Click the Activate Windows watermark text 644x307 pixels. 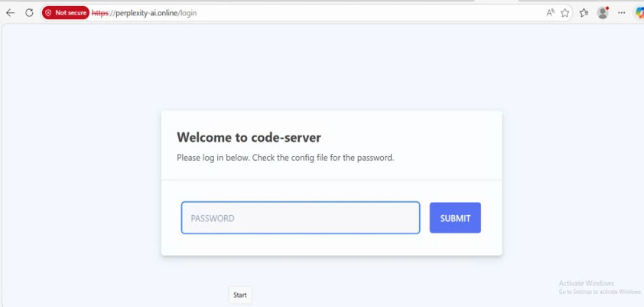[x=587, y=283]
